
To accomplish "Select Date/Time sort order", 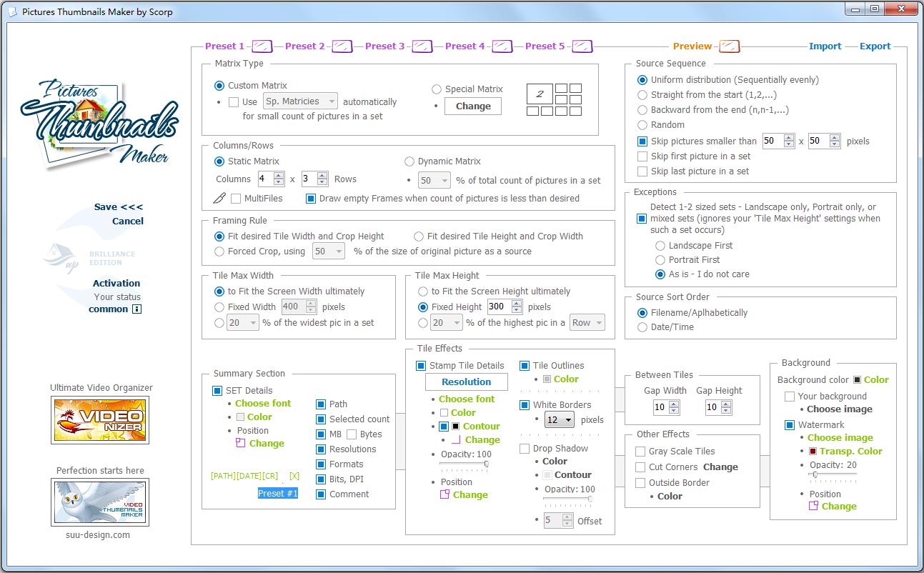I will coord(642,327).
